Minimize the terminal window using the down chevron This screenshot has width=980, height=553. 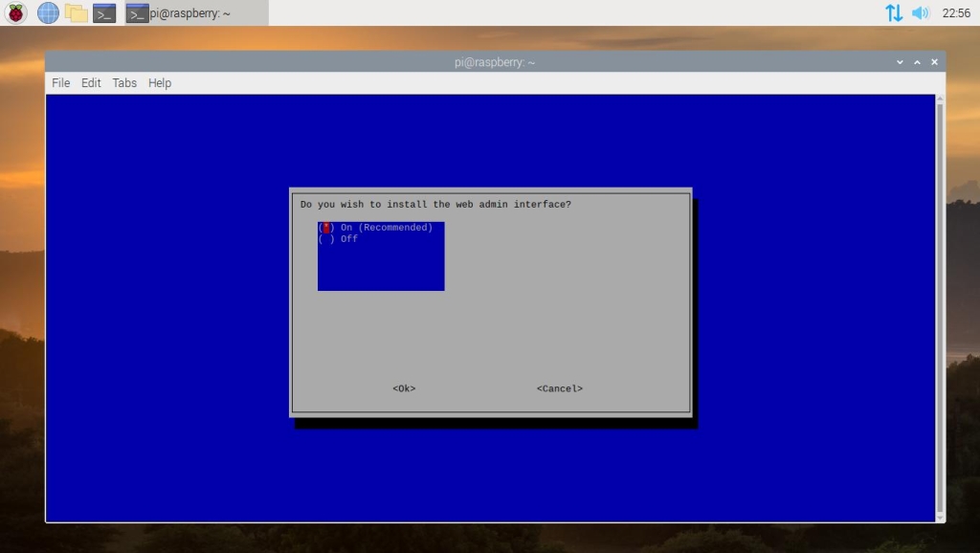pos(900,62)
